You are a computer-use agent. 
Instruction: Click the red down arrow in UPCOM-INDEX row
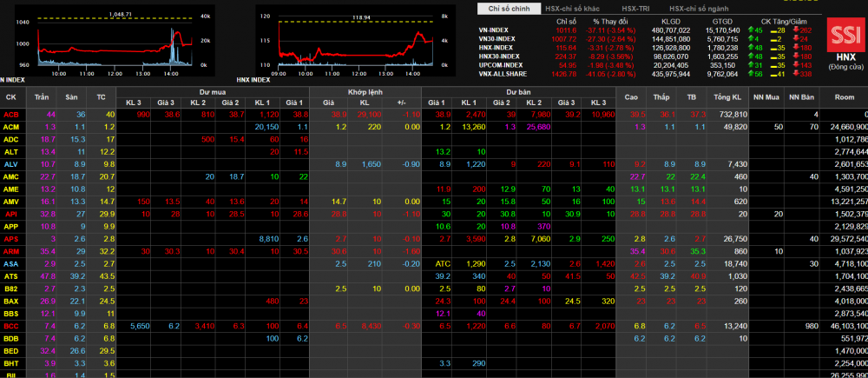pyautogui.click(x=797, y=65)
